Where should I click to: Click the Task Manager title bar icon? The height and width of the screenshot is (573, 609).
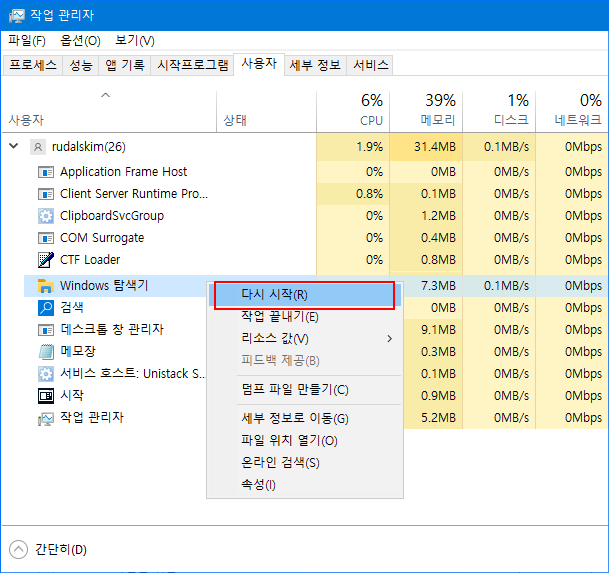(x=17, y=16)
